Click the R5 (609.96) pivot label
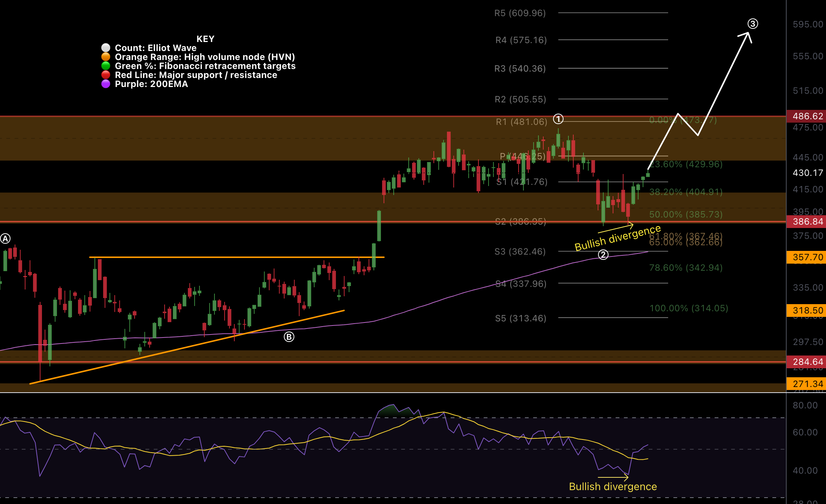 click(520, 13)
